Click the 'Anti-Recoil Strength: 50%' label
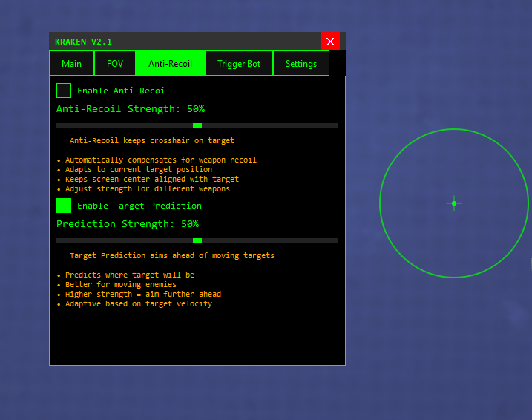The width and height of the screenshot is (532, 420). (x=131, y=109)
